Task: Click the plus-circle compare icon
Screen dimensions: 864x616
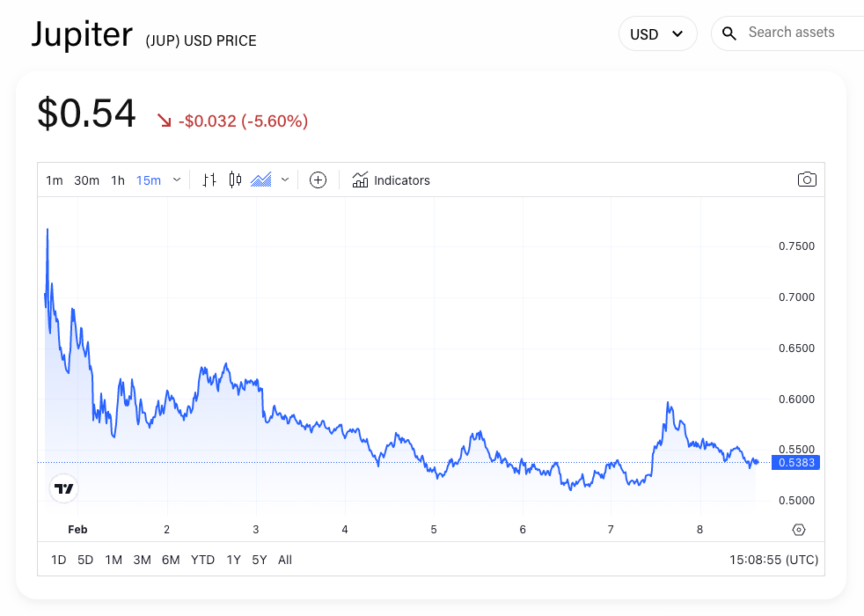Action: point(318,180)
